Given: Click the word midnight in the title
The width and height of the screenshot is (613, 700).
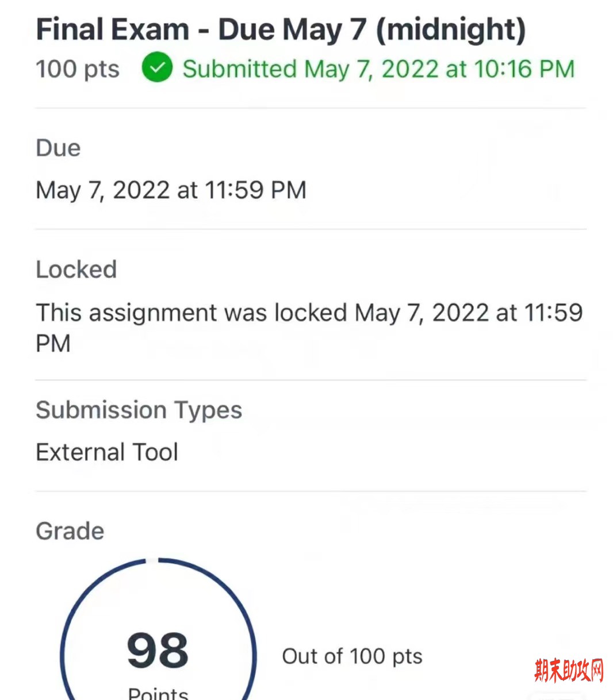Looking at the screenshot, I should tap(451, 29).
